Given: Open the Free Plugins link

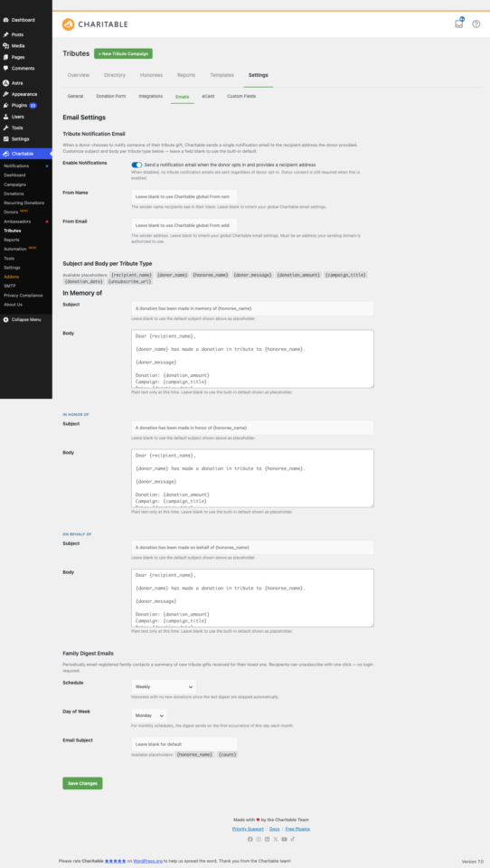Looking at the screenshot, I should coord(297,829).
